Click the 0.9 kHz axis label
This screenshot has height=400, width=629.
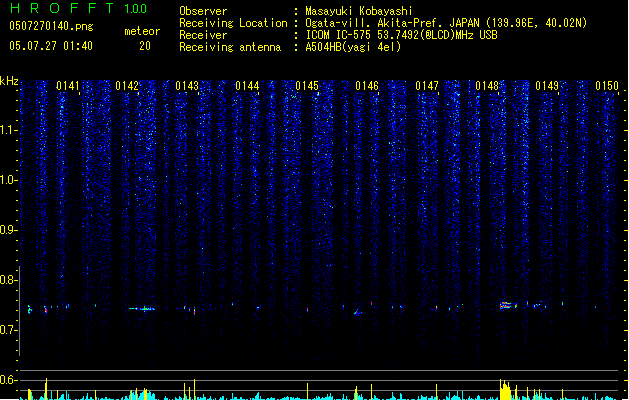tap(7, 230)
